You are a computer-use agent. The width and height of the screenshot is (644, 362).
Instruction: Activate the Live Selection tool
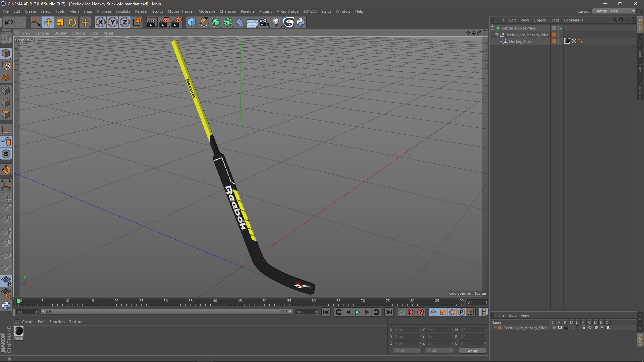click(36, 22)
